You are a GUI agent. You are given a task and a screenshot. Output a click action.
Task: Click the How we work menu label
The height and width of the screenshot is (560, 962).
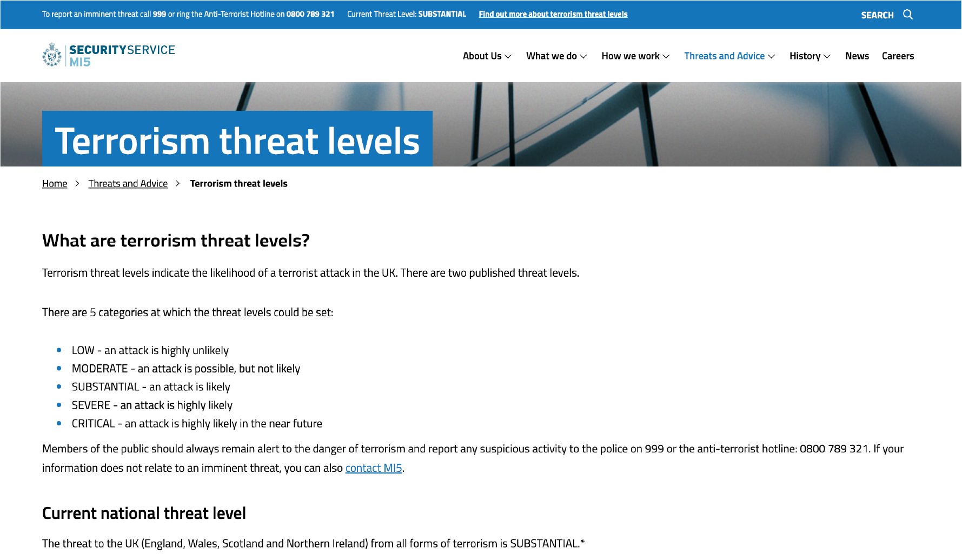[630, 56]
